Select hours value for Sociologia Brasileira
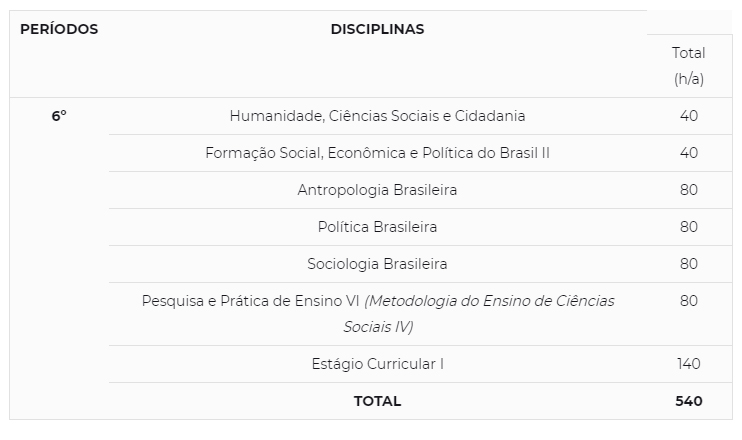Viewport: 742px width, 440px height. (688, 264)
